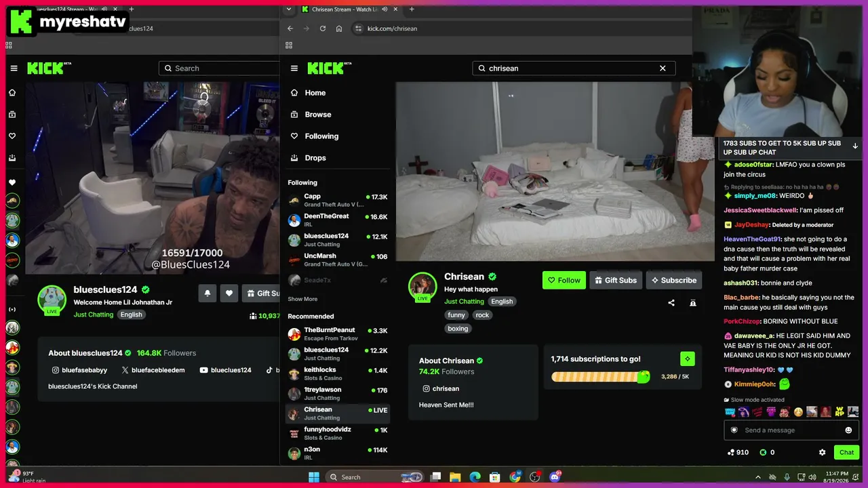868x488 pixels.
Task: Search field containing 'chrisean'
Action: [x=574, y=68]
